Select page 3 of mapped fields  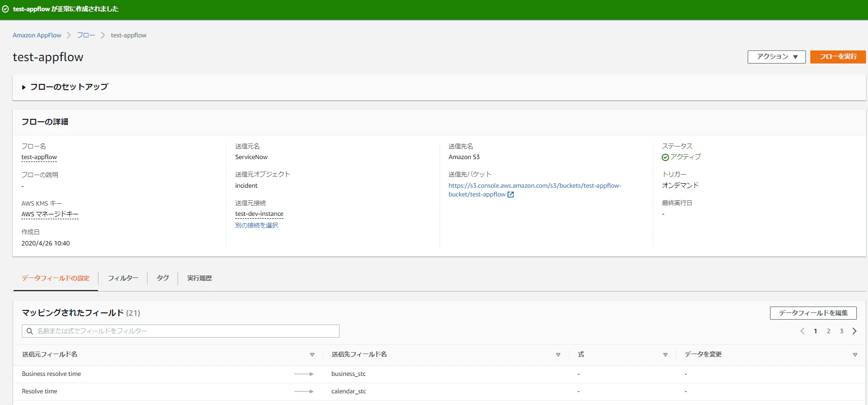pyautogui.click(x=841, y=331)
